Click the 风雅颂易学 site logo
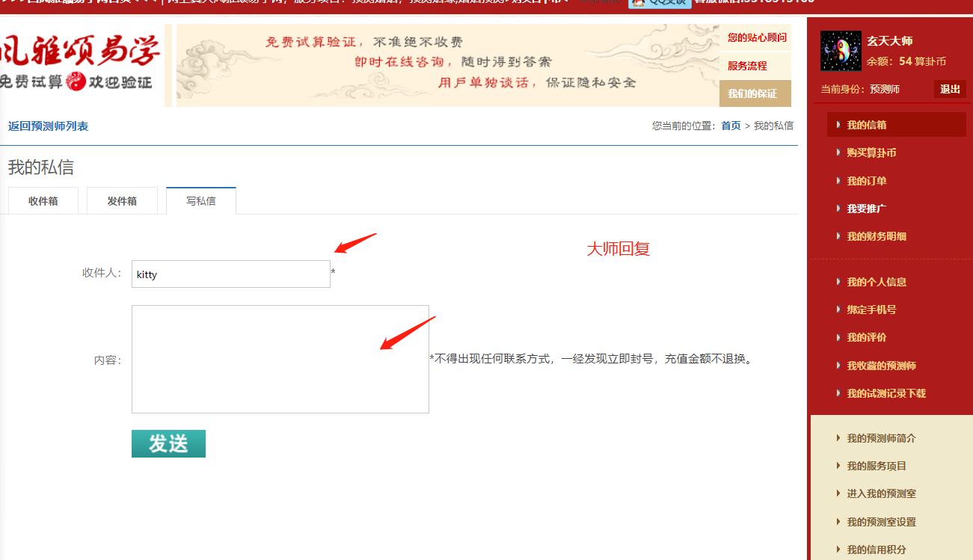Viewport: 973px width, 560px height. pos(81,64)
